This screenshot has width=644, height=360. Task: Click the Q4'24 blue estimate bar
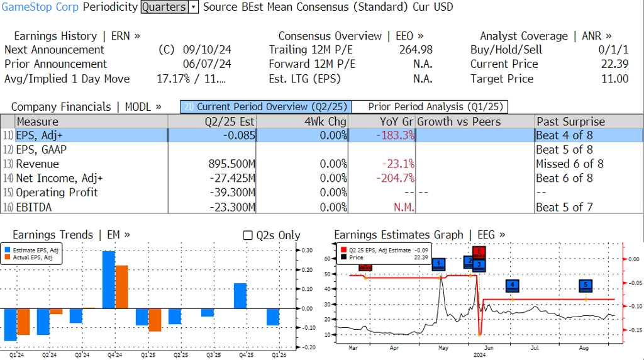click(x=109, y=280)
